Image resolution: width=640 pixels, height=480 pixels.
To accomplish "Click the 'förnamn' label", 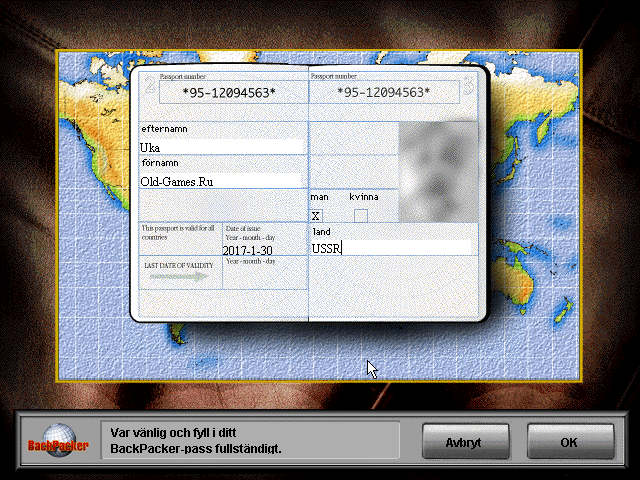I will [x=160, y=163].
